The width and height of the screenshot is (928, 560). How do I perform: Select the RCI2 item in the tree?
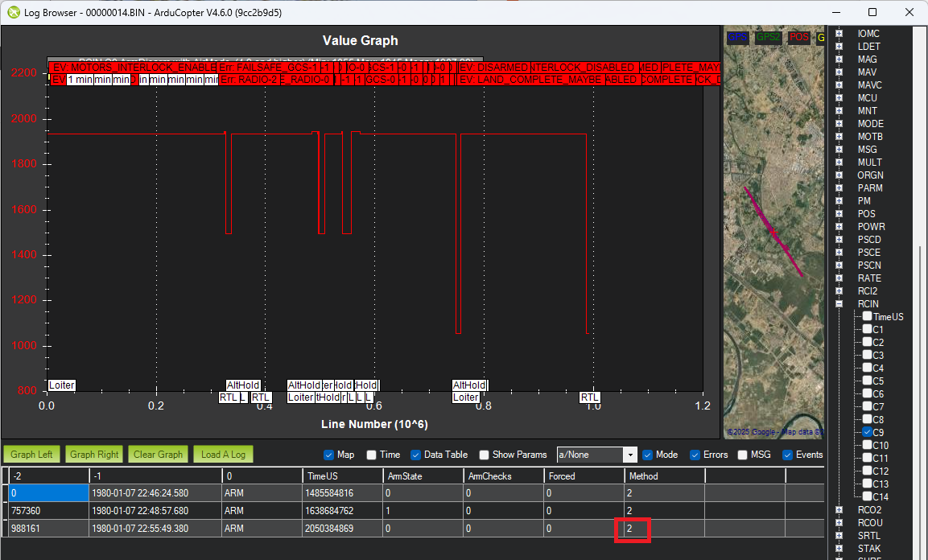(868, 291)
